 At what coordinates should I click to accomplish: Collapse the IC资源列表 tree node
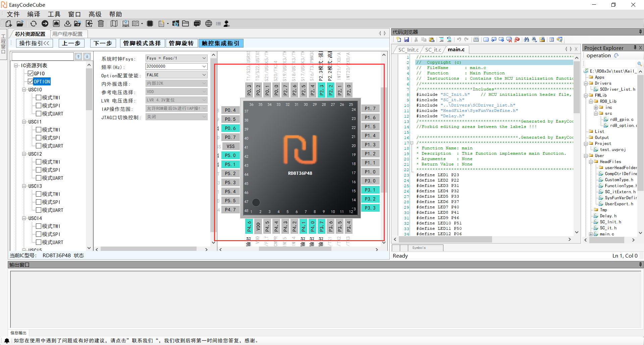click(x=16, y=65)
